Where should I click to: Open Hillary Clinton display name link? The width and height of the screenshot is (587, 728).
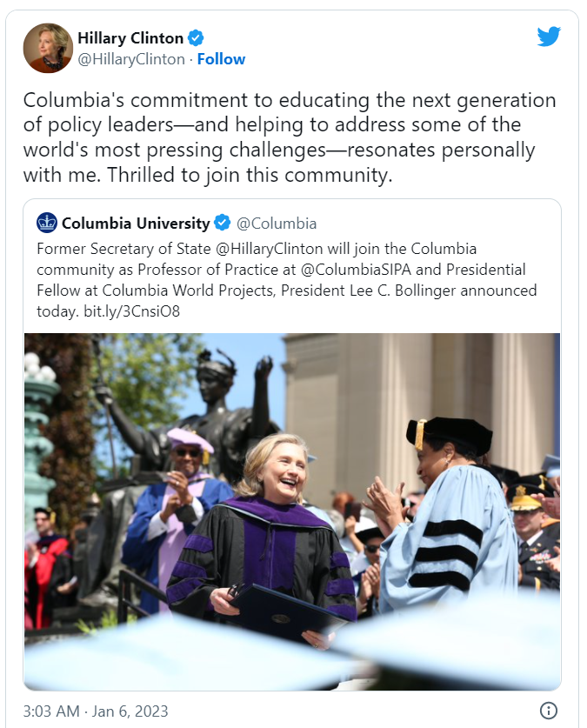pos(130,37)
